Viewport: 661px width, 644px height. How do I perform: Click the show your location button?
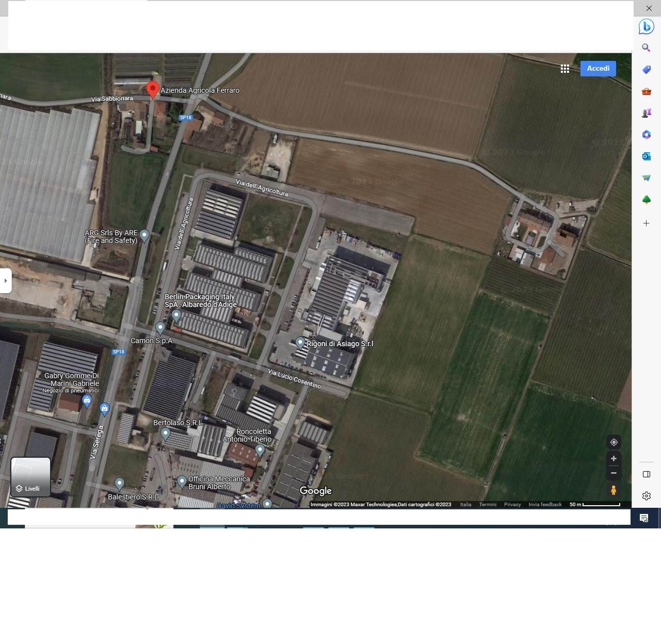(613, 442)
